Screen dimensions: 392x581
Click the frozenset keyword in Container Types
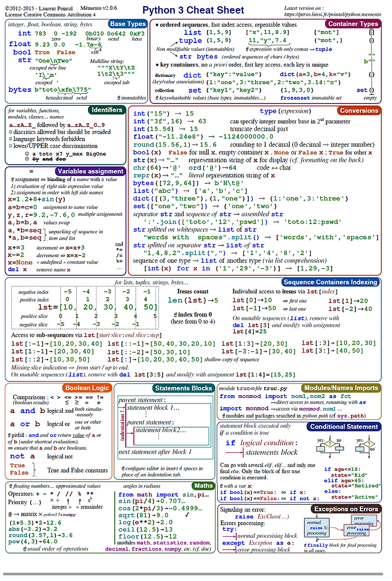pos(295,98)
